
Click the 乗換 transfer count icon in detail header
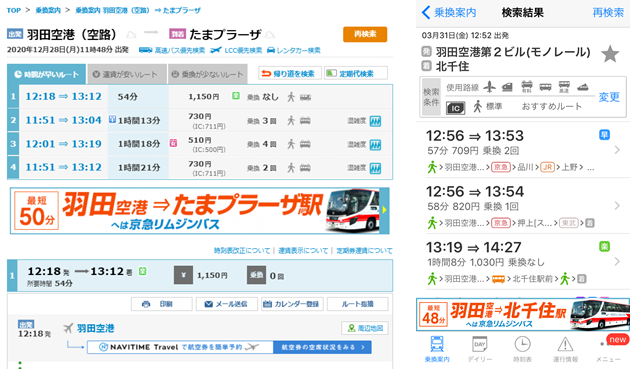pos(256,275)
